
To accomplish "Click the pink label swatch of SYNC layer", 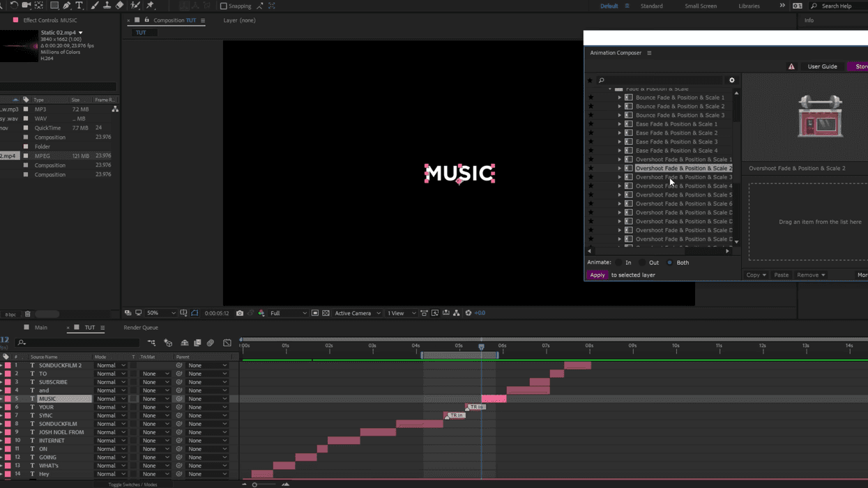I will [x=8, y=415].
